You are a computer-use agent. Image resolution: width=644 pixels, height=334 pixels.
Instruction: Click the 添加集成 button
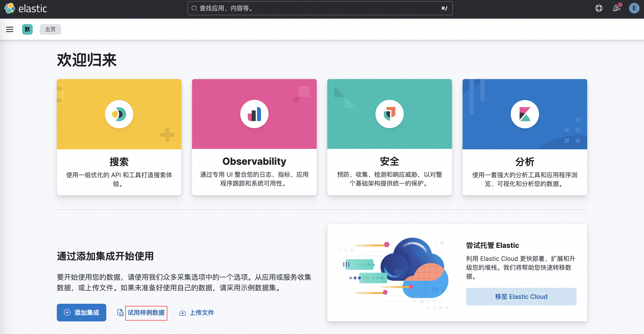pyautogui.click(x=82, y=313)
